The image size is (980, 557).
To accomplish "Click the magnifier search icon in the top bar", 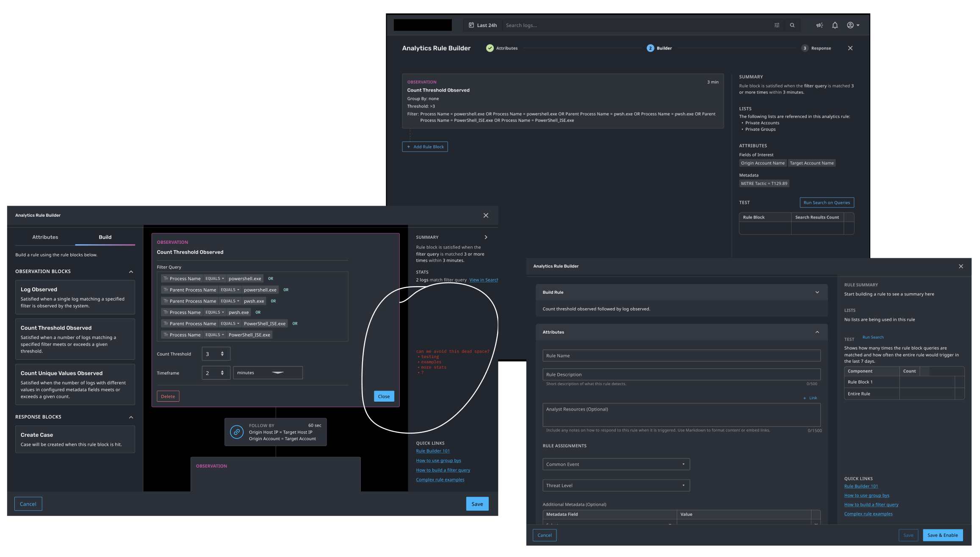I will (x=792, y=25).
